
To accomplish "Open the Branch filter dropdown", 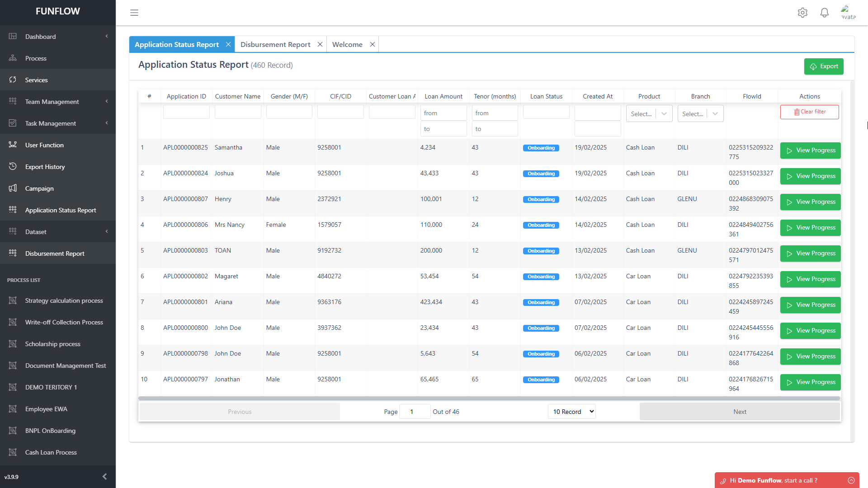I will [x=700, y=113].
